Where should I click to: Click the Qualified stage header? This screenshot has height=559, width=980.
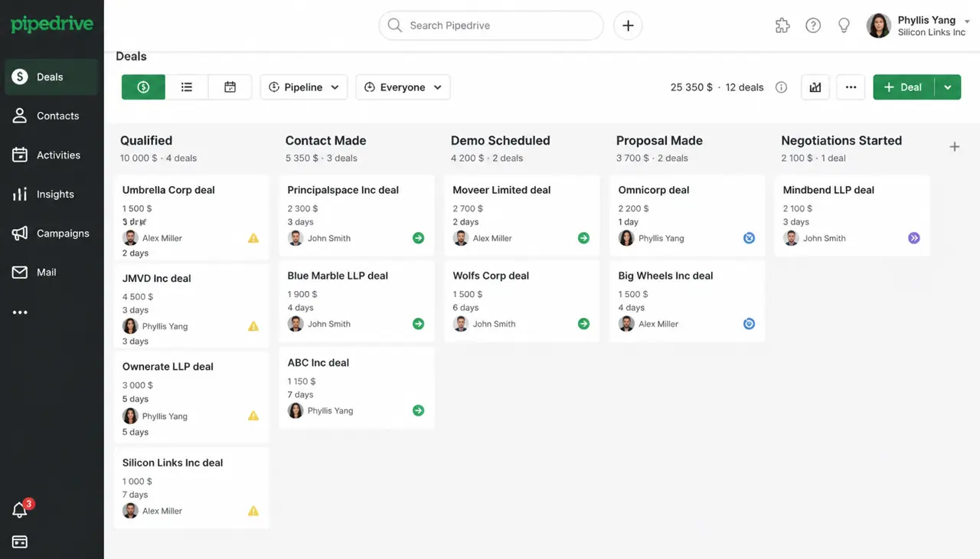[146, 141]
